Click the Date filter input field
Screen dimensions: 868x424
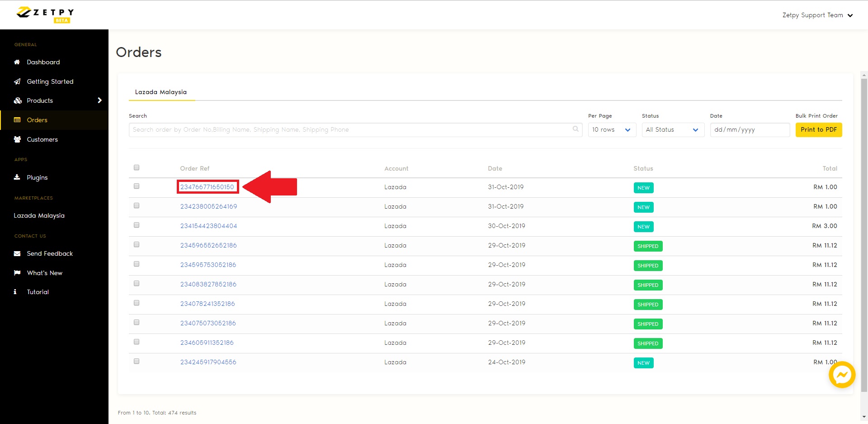pyautogui.click(x=750, y=130)
